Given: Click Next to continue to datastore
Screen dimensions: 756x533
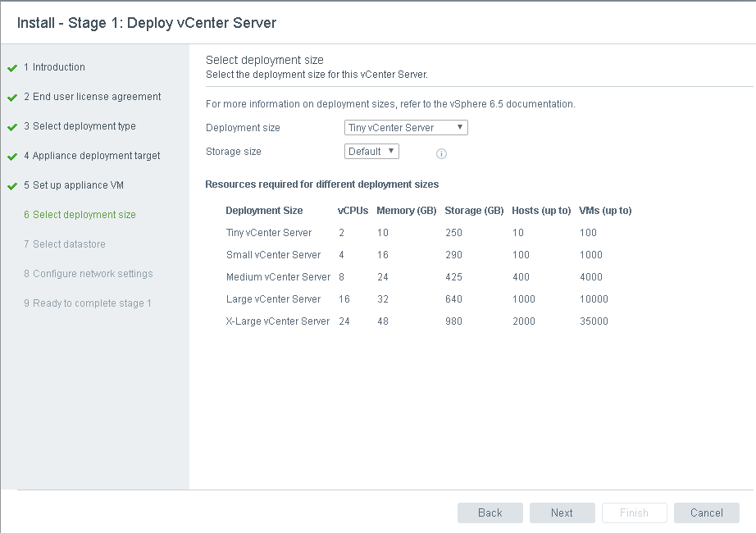Looking at the screenshot, I should (562, 512).
